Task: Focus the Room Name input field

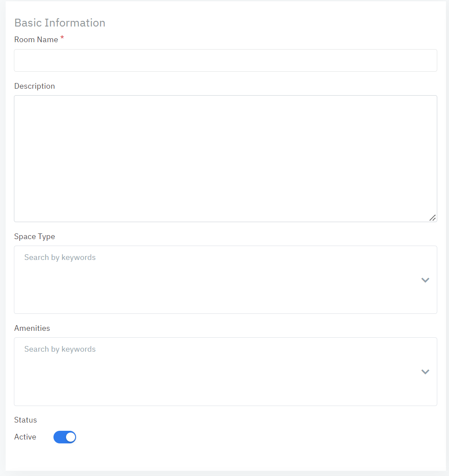Action: coord(225,60)
